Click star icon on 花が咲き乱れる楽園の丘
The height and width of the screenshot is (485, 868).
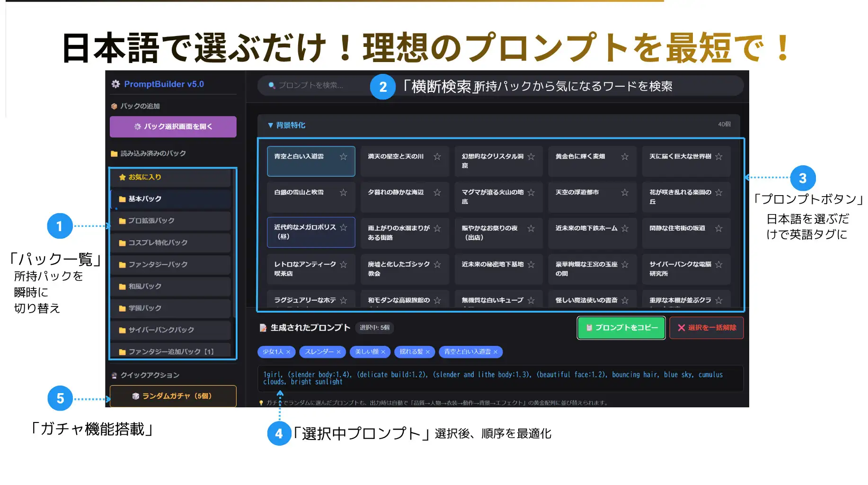[x=719, y=193]
